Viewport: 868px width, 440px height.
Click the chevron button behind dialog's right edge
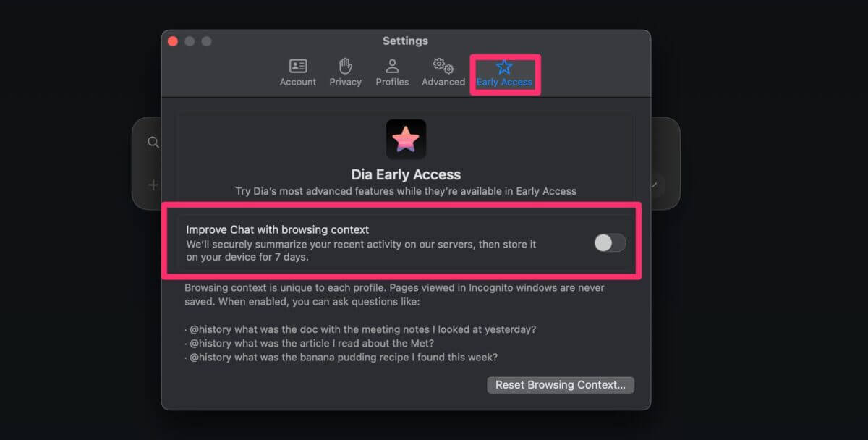[x=655, y=185]
